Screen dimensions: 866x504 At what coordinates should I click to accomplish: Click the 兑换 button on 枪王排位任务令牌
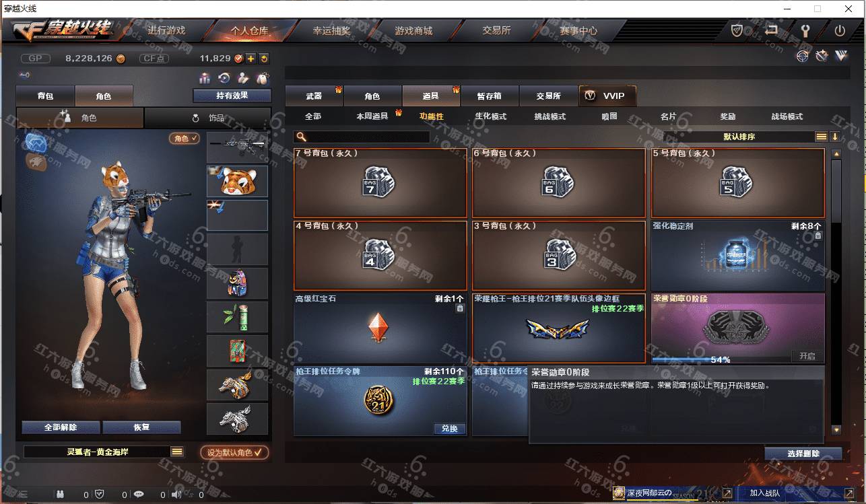449,429
